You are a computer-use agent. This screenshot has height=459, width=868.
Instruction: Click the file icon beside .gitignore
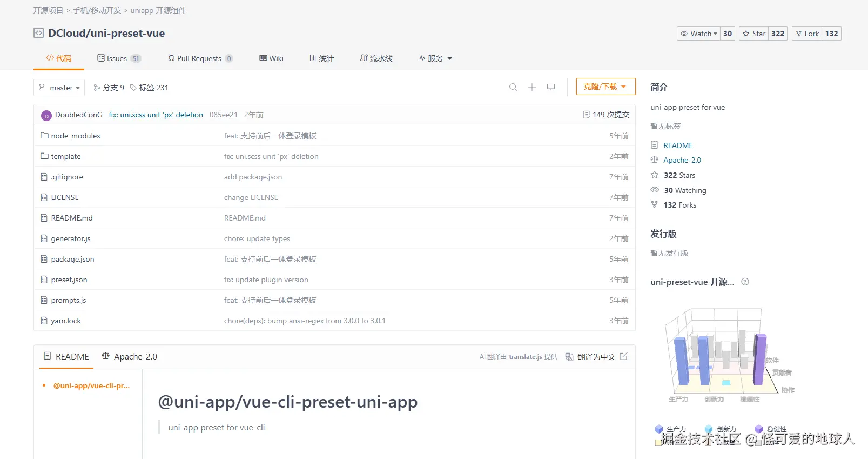[x=44, y=177]
